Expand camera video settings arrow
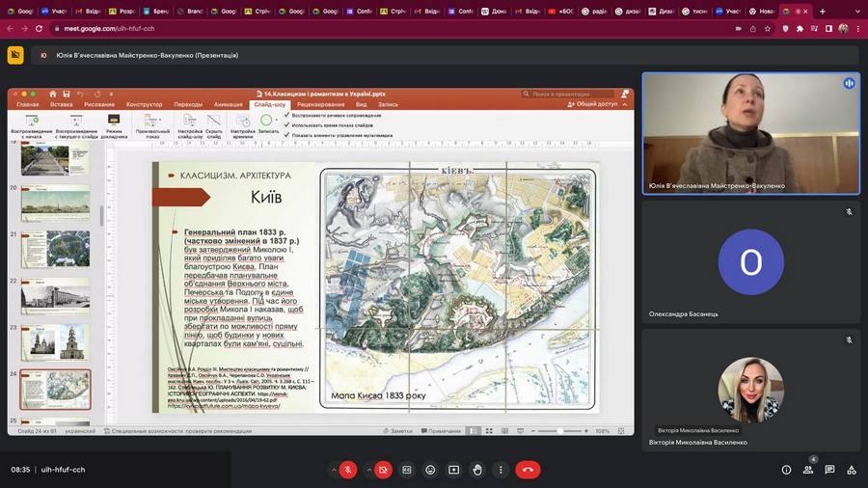The height and width of the screenshot is (488, 868). pos(368,470)
